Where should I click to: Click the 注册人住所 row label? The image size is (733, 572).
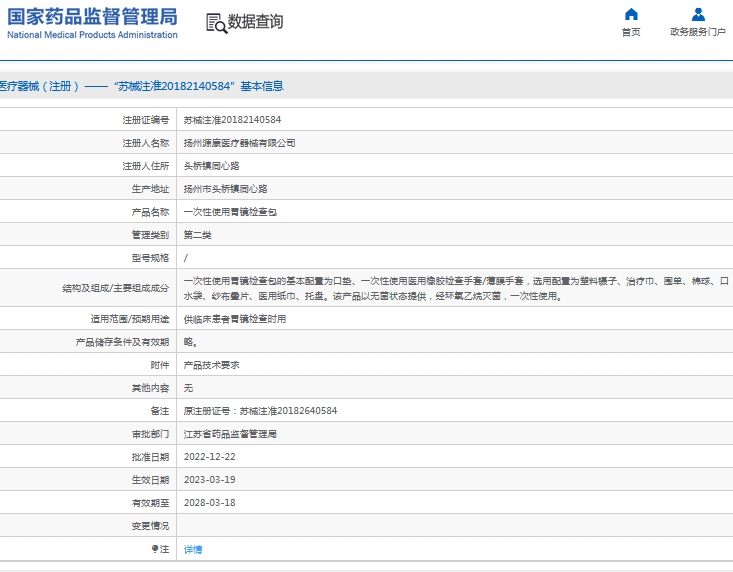pos(146,166)
